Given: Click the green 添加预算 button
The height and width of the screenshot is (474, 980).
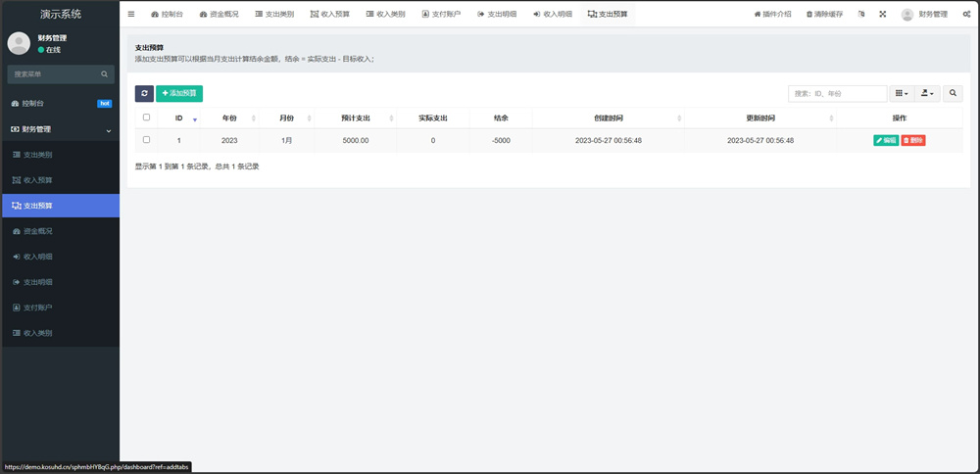Looking at the screenshot, I should point(179,93).
